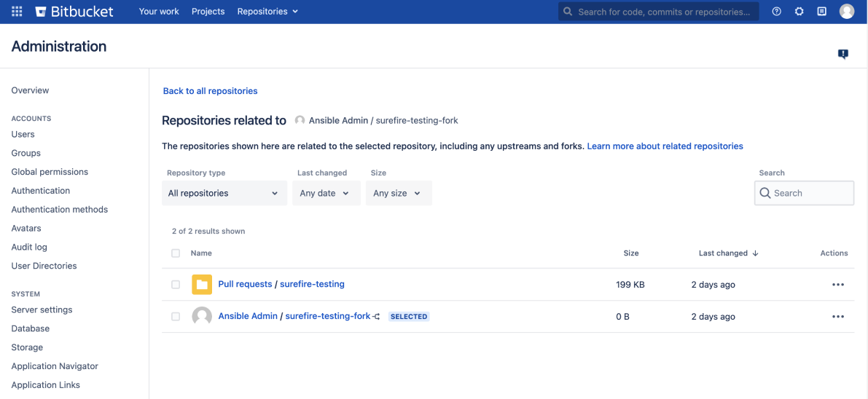Open the Ansible Admin link in table
Viewport: 868px width, 399px height.
[248, 316]
